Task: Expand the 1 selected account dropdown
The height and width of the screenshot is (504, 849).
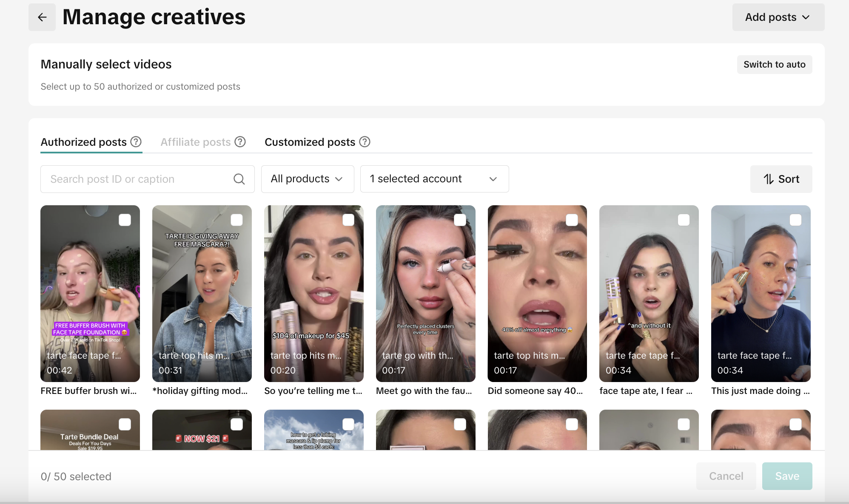Action: [434, 179]
